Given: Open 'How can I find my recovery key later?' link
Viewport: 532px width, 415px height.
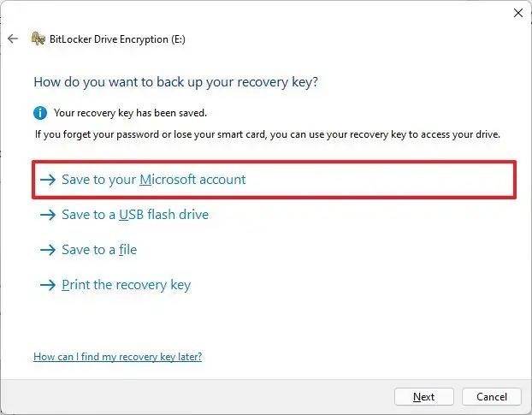Looking at the screenshot, I should (117, 356).
